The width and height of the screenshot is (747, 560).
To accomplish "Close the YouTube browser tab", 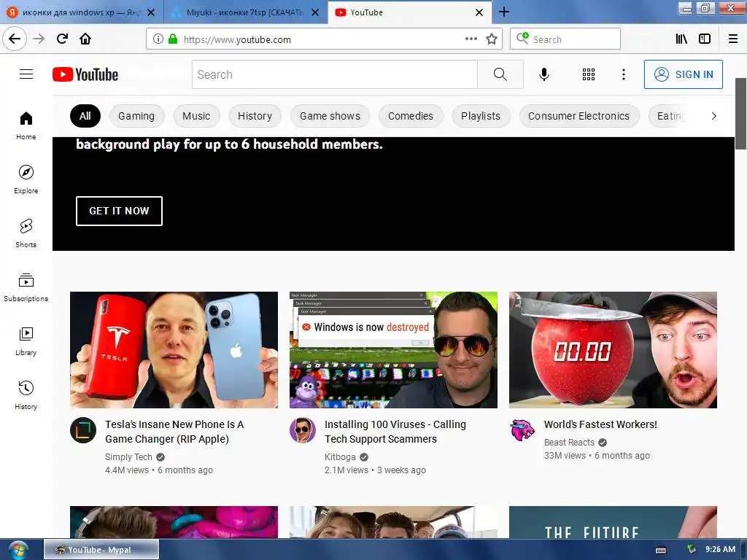I will point(479,12).
